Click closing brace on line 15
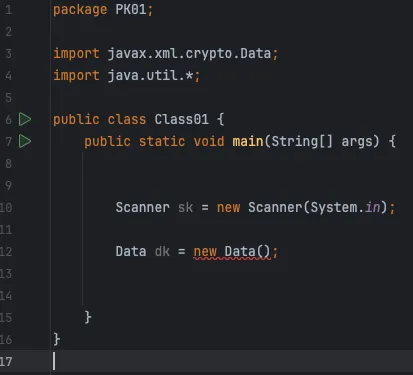This screenshot has width=413, height=375. pyautogui.click(x=88, y=317)
